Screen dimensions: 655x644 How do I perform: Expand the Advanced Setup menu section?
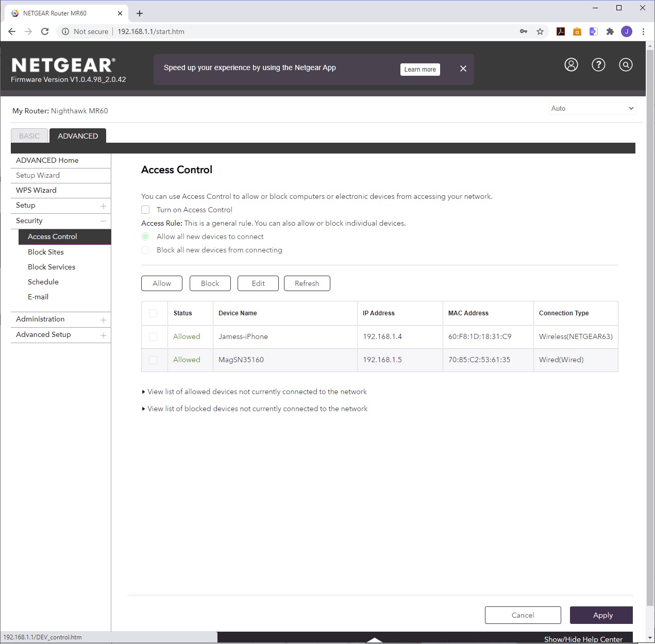coord(103,335)
